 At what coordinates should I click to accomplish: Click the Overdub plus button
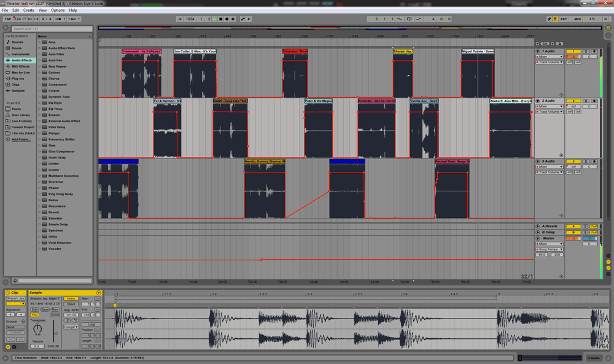[233, 19]
